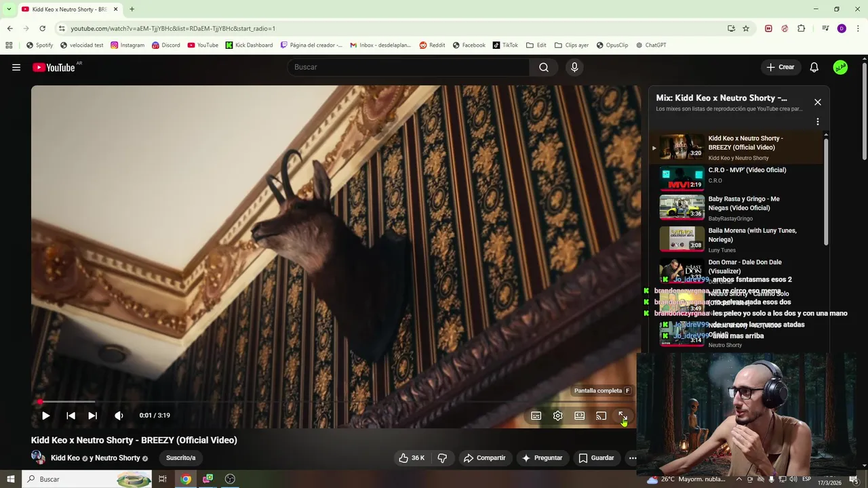Image resolution: width=868 pixels, height=488 pixels.
Task: Open the Mix playlist options menu
Action: pos(818,122)
